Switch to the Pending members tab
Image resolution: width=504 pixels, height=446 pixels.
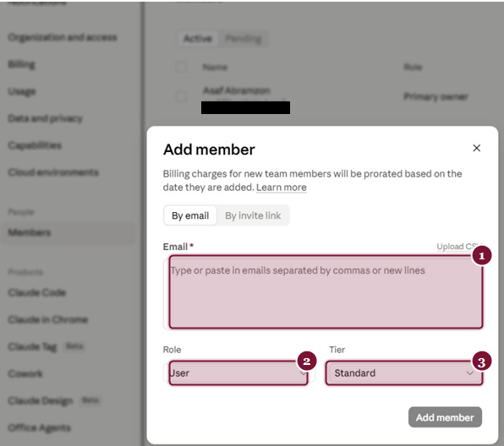[244, 39]
